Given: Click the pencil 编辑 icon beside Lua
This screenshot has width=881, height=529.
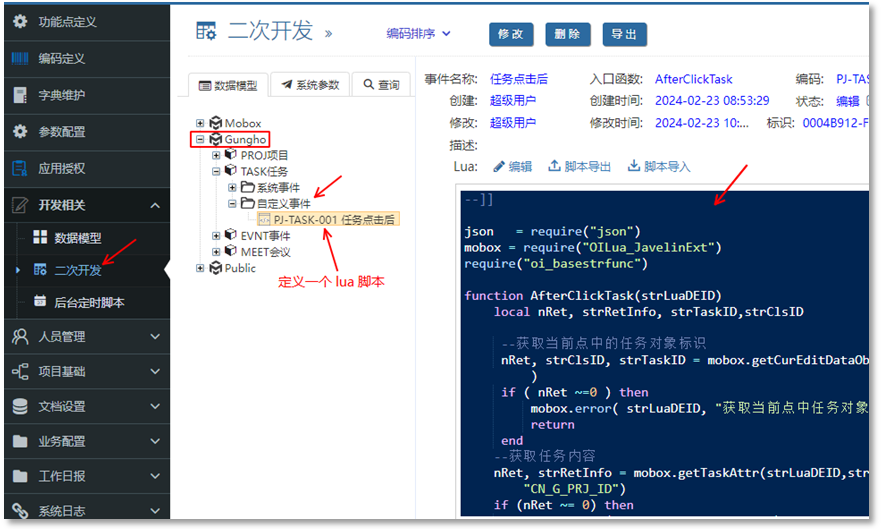Looking at the screenshot, I should (x=499, y=166).
